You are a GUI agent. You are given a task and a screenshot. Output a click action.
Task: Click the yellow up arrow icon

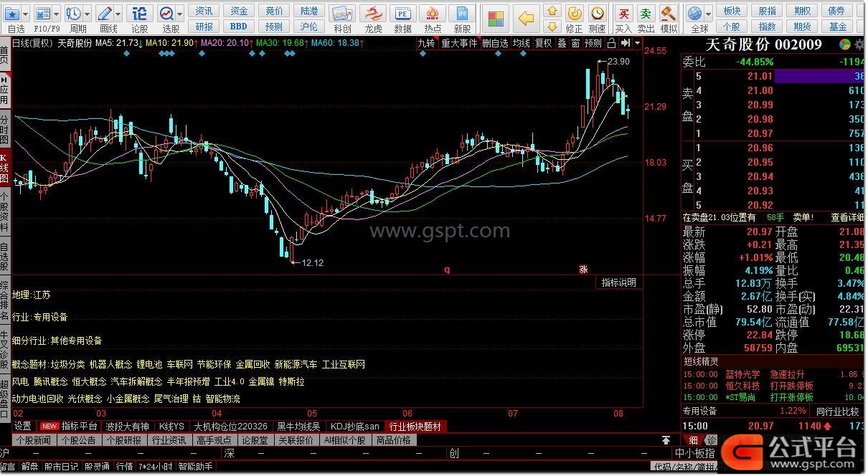click(552, 11)
